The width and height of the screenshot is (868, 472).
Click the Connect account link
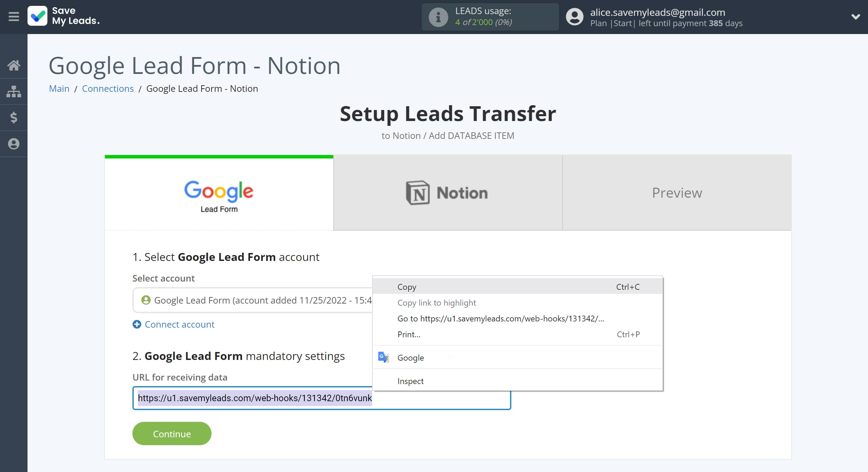click(180, 324)
